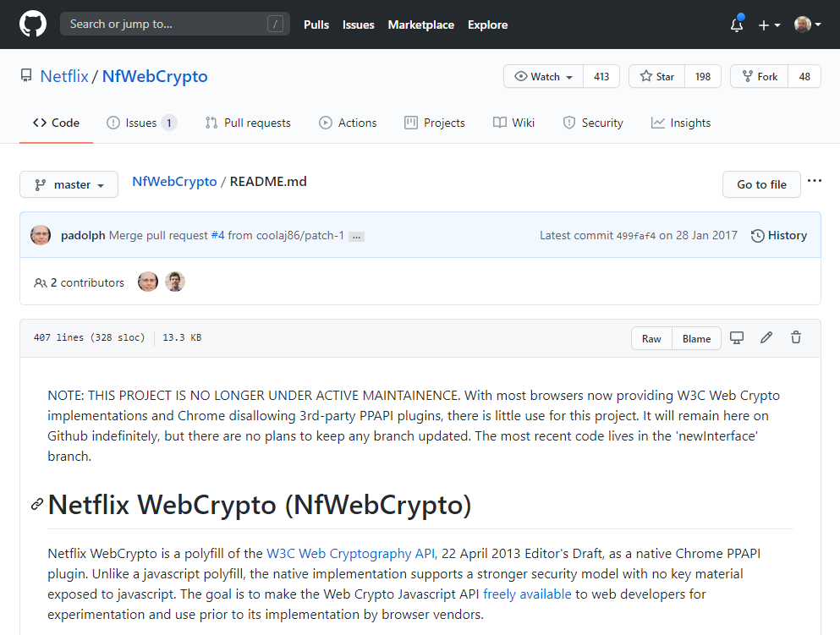This screenshot has height=635, width=840.
Task: Edit this file with pencil icon
Action: (x=766, y=337)
